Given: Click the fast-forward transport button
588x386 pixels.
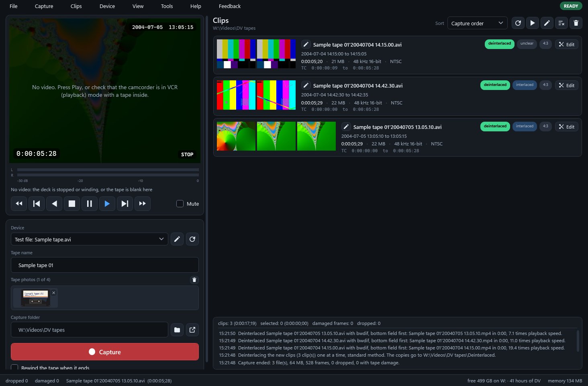Looking at the screenshot, I should pos(143,204).
